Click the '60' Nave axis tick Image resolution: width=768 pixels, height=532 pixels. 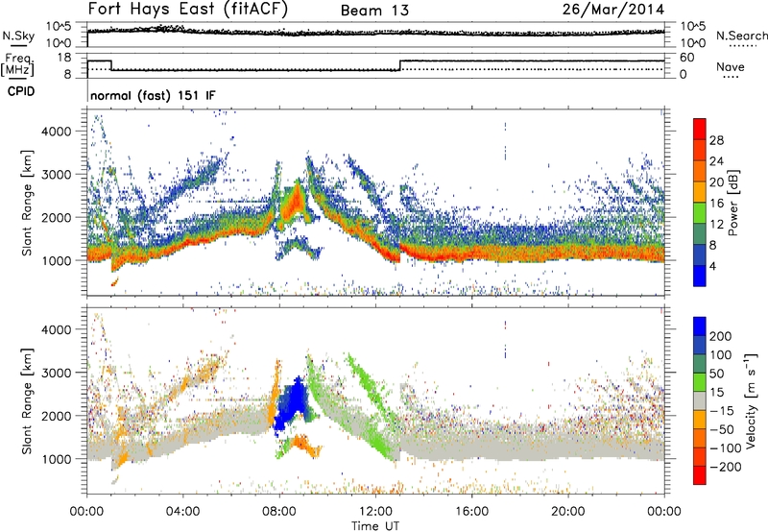tap(686, 58)
